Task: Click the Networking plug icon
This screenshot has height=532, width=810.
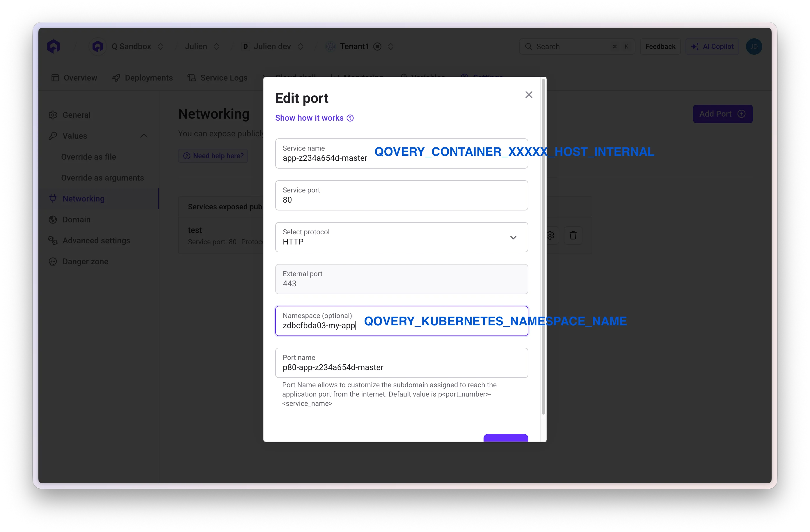Action: [52, 198]
